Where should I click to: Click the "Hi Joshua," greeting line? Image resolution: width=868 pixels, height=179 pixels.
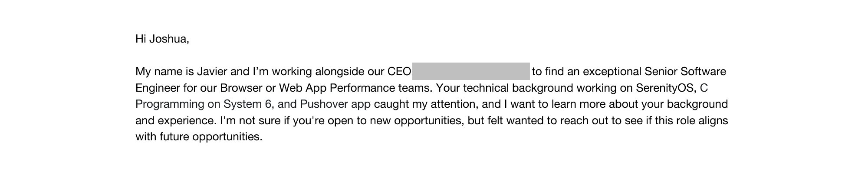tap(162, 39)
